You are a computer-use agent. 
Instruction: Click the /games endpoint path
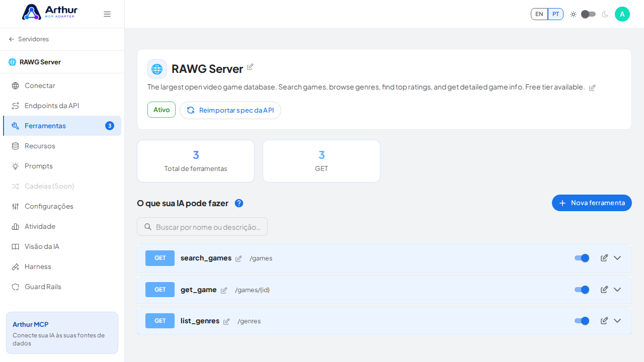[x=261, y=258]
